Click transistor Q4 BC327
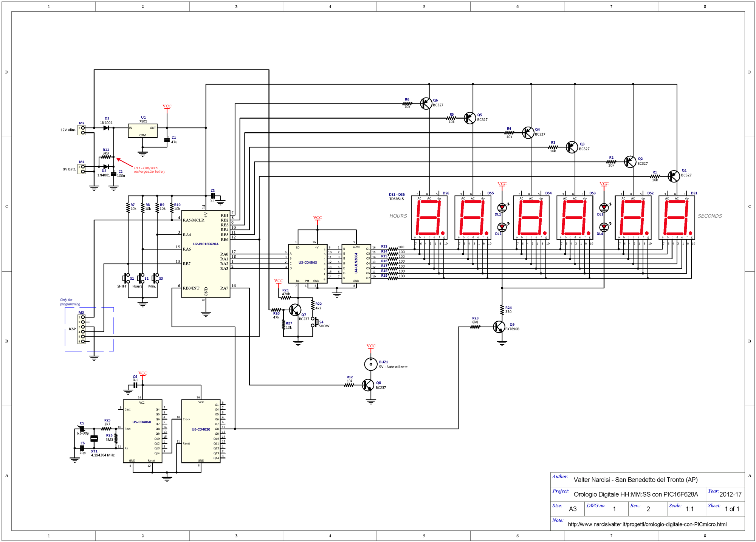This screenshot has width=756, height=542. click(x=528, y=133)
